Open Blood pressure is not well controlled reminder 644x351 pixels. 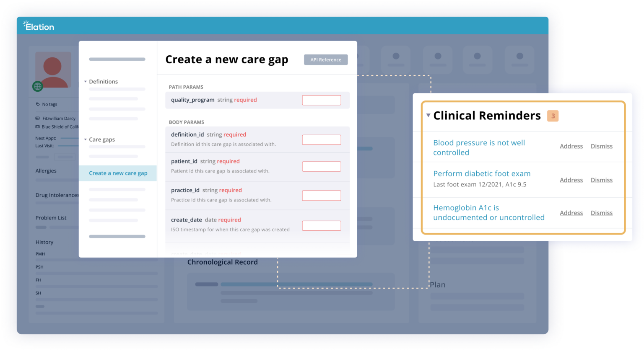[x=479, y=147]
